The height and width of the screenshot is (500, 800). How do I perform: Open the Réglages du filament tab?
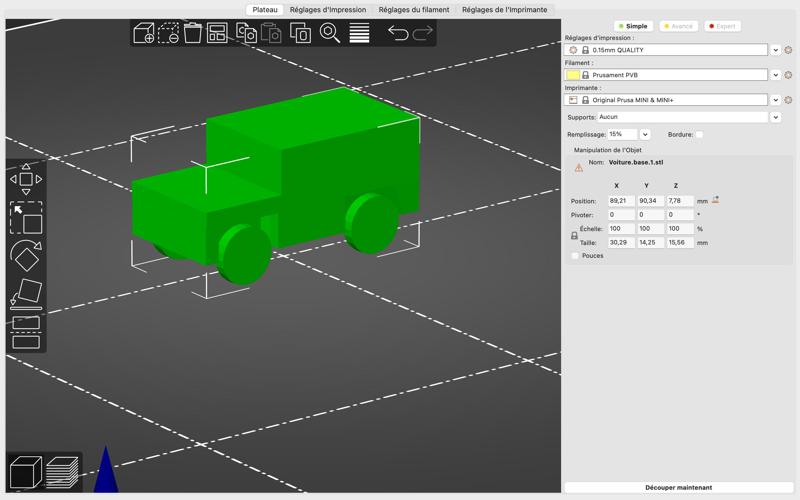coord(414,9)
